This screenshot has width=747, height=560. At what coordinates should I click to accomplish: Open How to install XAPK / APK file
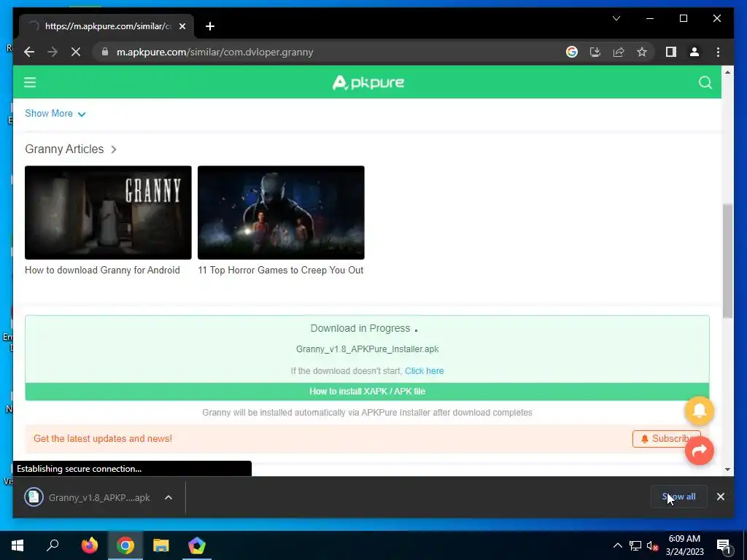[367, 392]
